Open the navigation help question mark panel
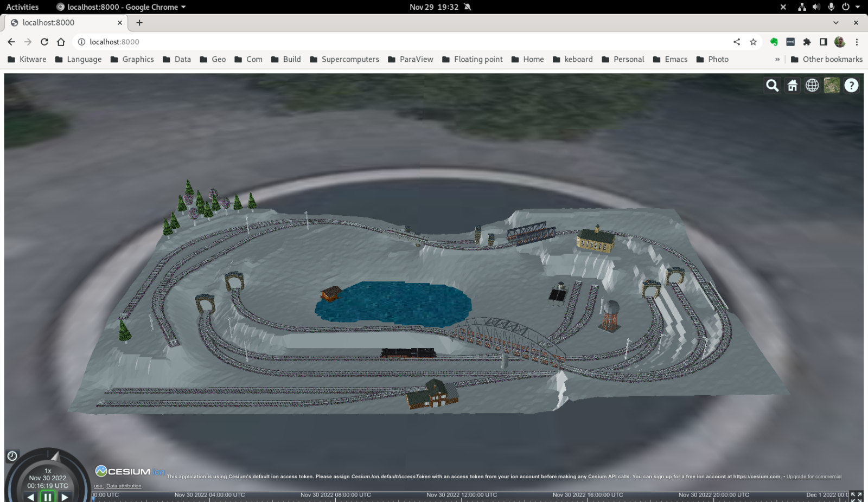The height and width of the screenshot is (502, 868). click(x=851, y=85)
